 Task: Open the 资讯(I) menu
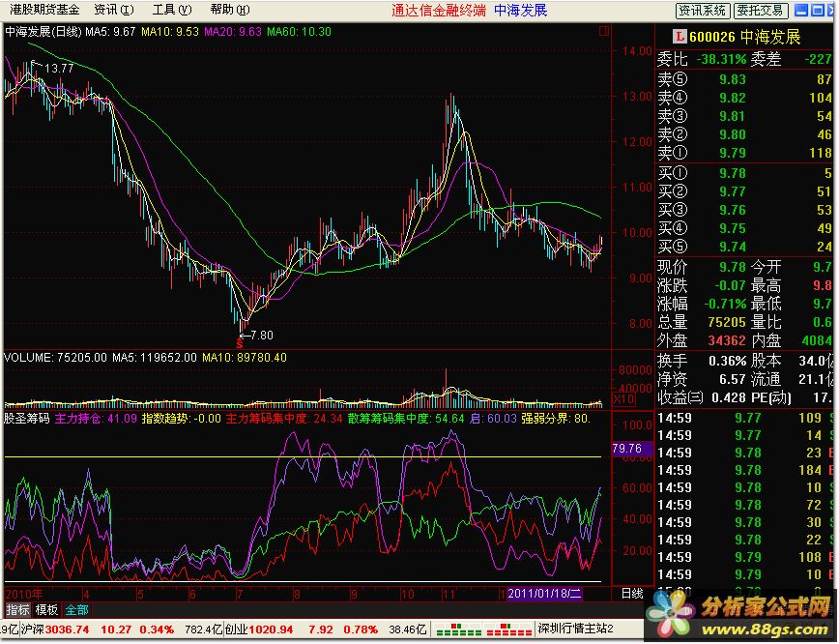(113, 9)
